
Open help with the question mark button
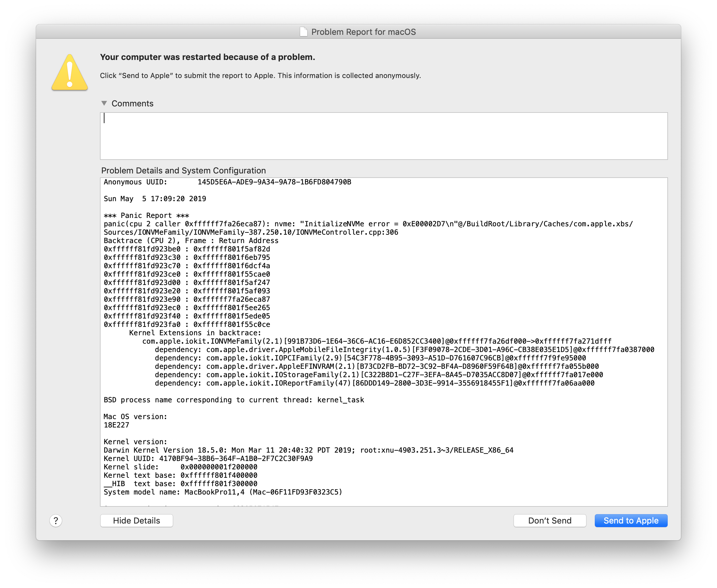click(x=56, y=521)
